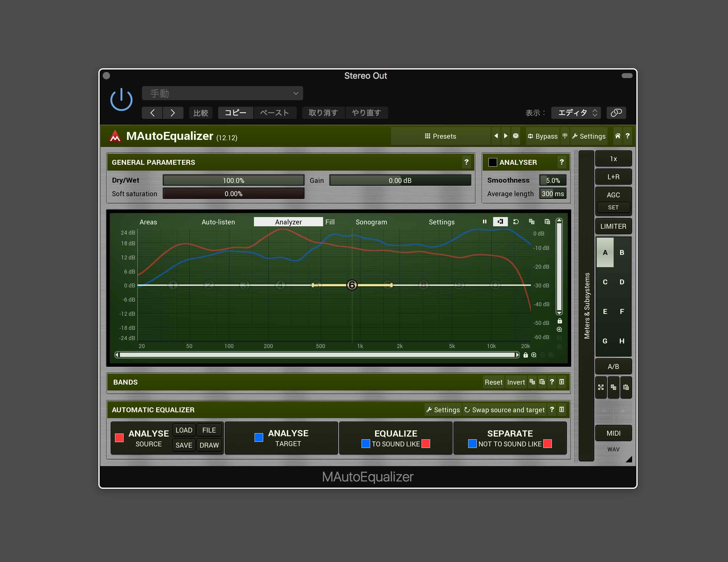Toggle the plugin power button
728x562 pixels.
pyautogui.click(x=121, y=99)
